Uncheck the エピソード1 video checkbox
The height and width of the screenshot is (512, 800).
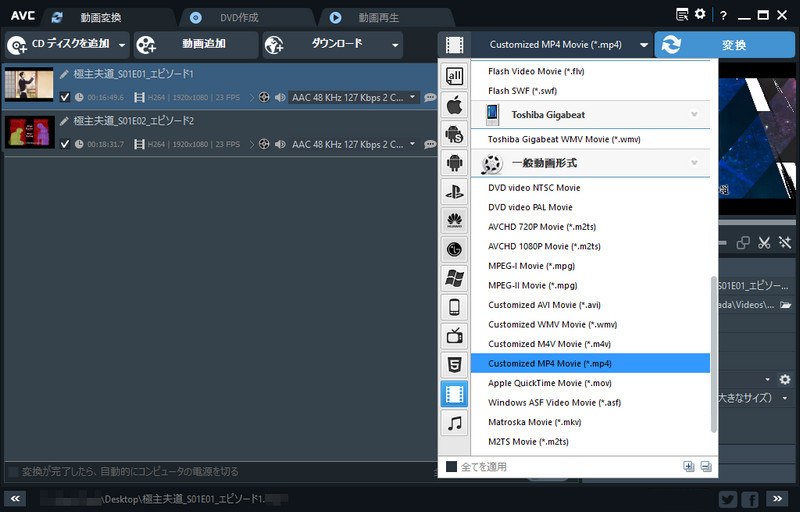click(65, 97)
